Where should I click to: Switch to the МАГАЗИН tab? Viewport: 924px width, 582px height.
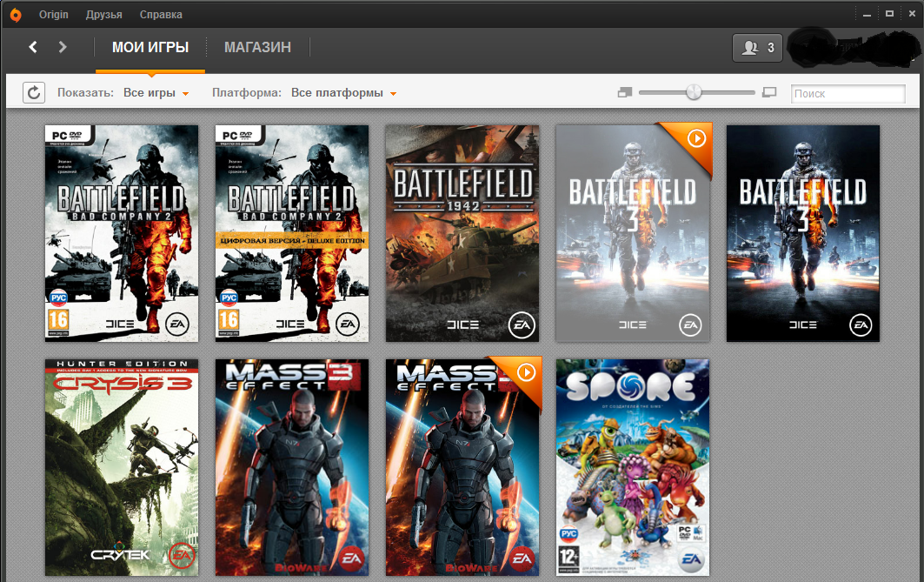tap(257, 47)
